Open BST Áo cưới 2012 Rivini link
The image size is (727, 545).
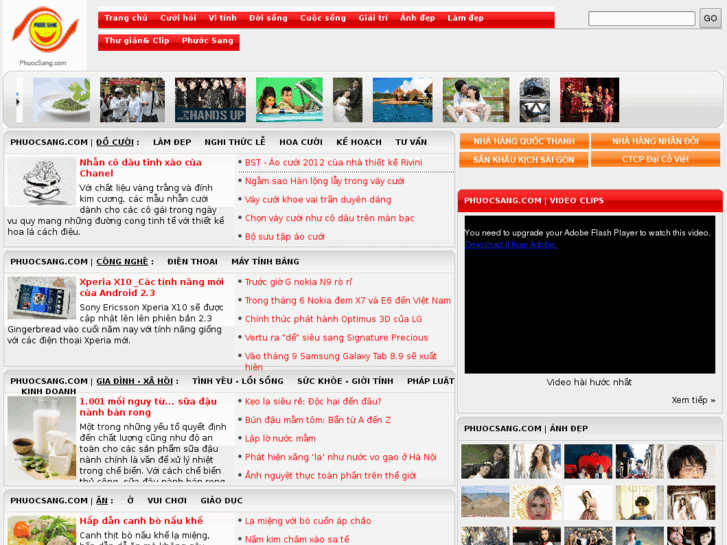click(333, 162)
